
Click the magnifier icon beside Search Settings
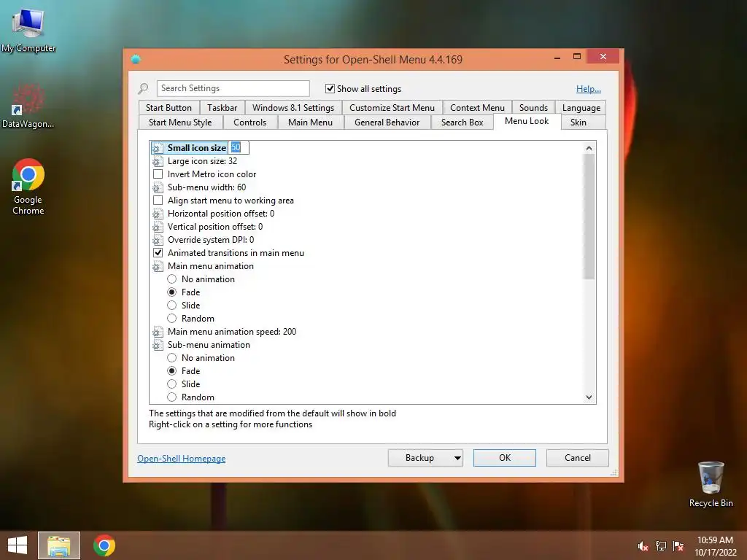click(143, 88)
